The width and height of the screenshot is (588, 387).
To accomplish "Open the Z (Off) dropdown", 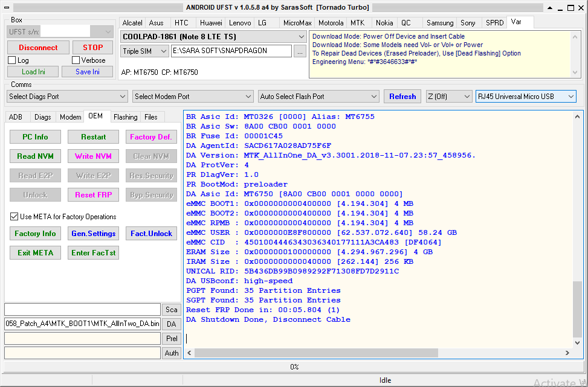I will coord(449,96).
